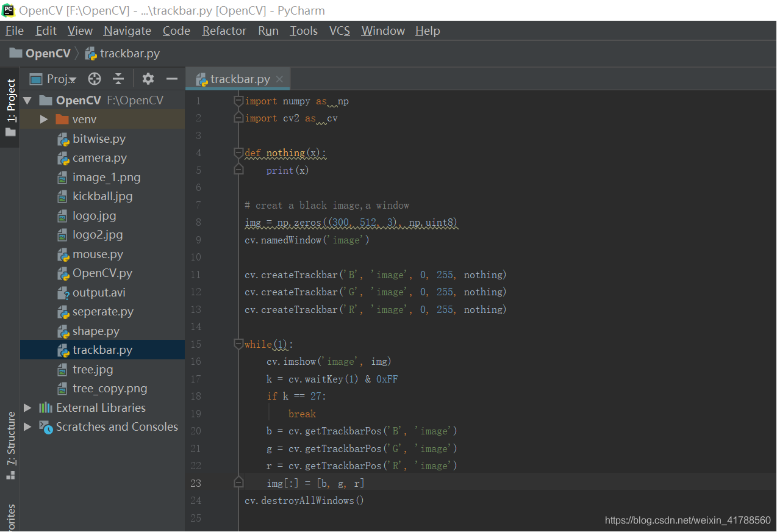Open the VCS menu
Viewport: 777px width, 532px height.
340,31
